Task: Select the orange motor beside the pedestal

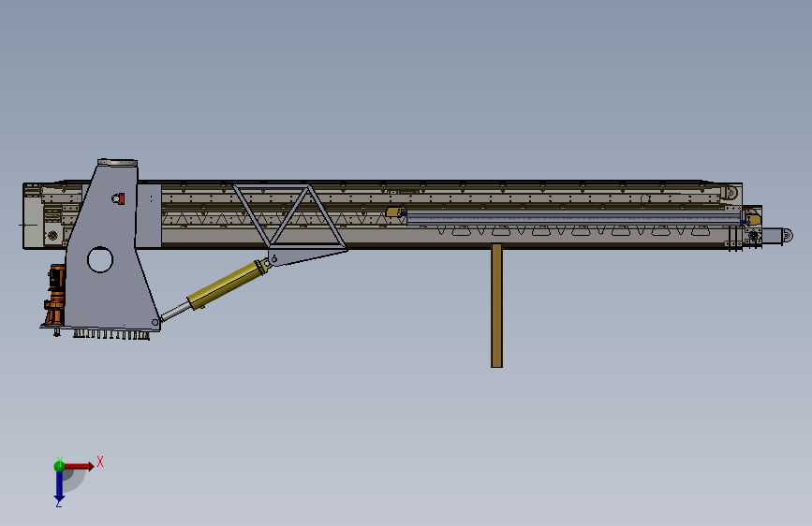Action: (x=56, y=294)
